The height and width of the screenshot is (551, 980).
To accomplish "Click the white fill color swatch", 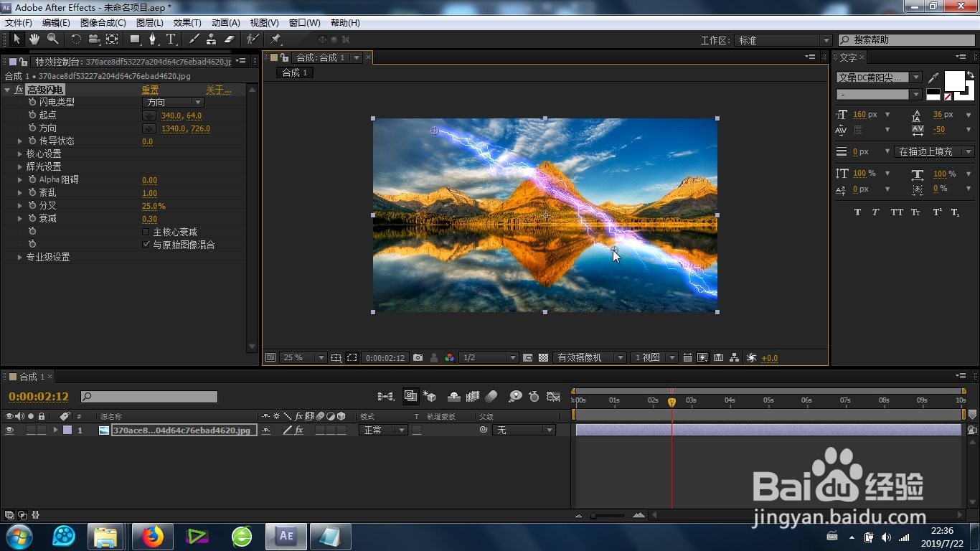I will coord(954,81).
